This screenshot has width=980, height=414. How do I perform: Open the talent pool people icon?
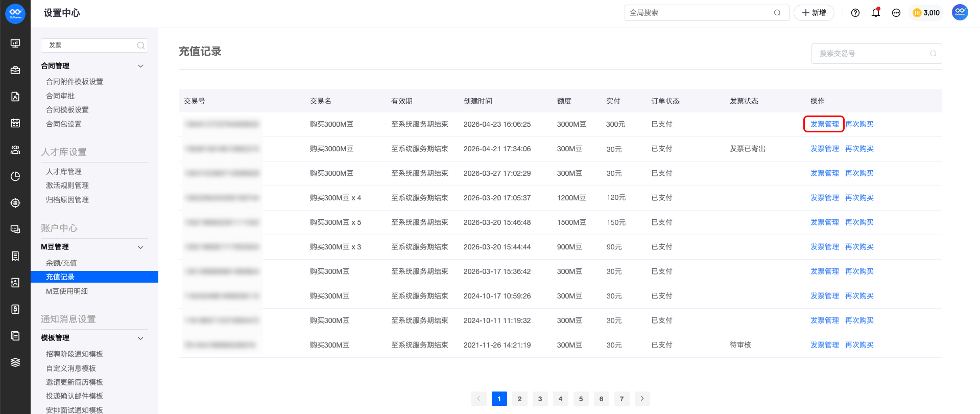[x=15, y=150]
